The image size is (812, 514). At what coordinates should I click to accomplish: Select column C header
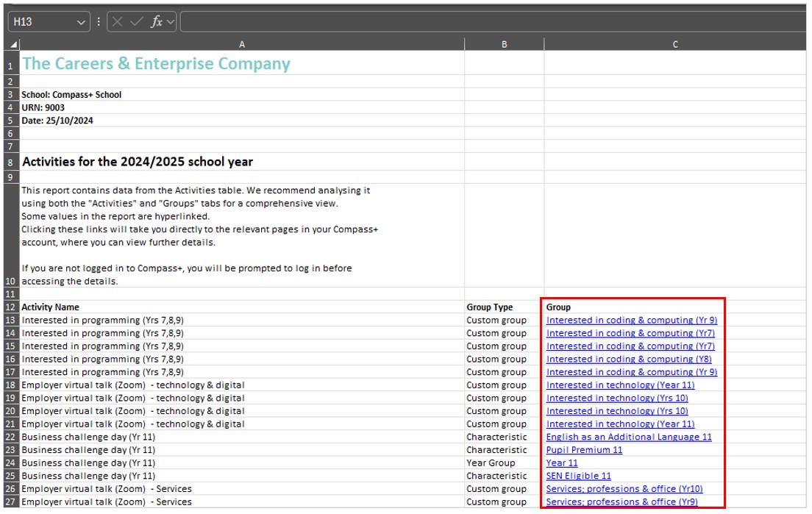point(675,45)
